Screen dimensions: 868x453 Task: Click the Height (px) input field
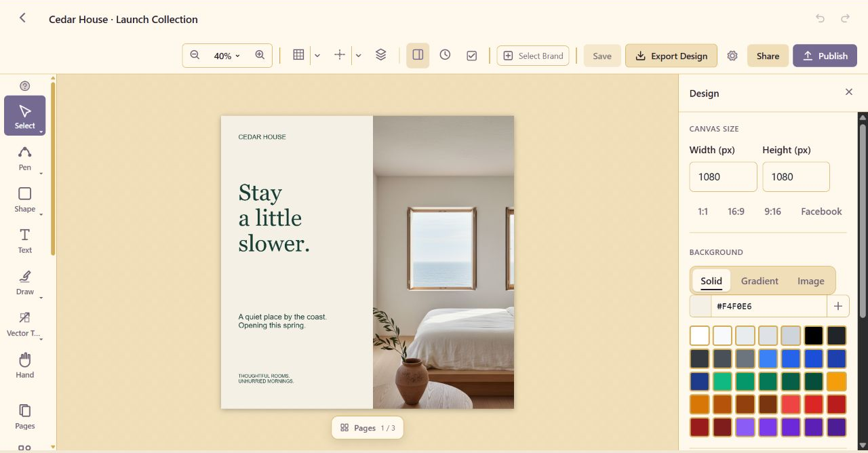click(x=796, y=177)
